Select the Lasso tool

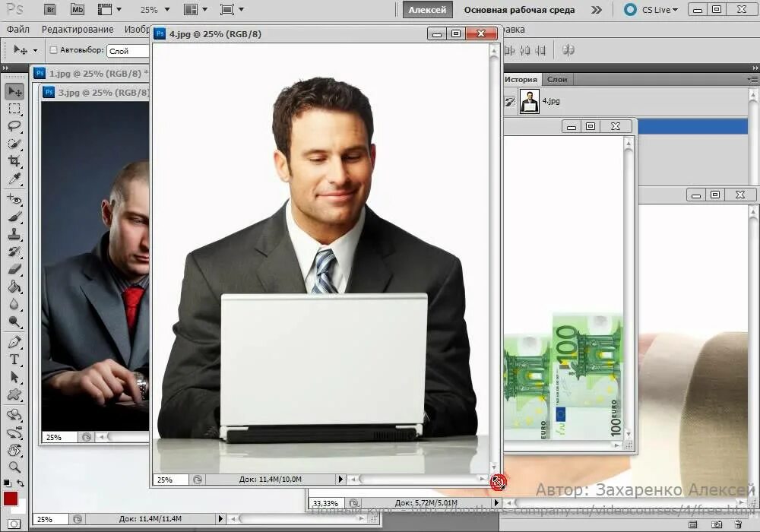click(14, 126)
